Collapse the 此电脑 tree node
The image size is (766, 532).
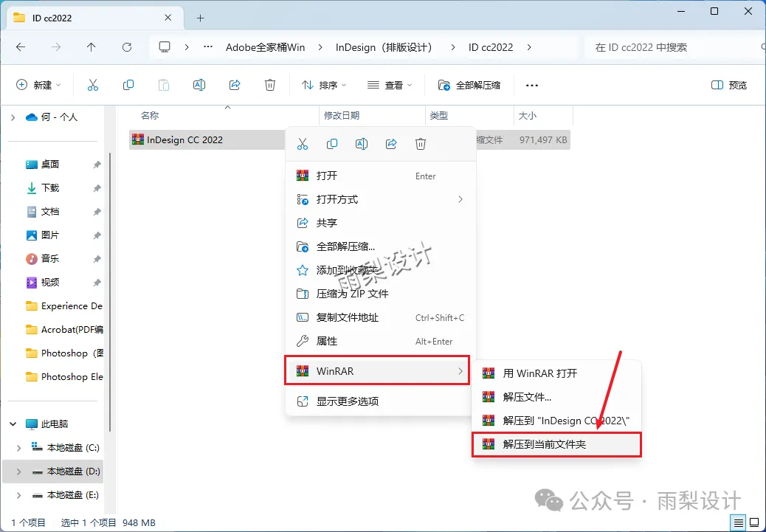pyautogui.click(x=13, y=424)
